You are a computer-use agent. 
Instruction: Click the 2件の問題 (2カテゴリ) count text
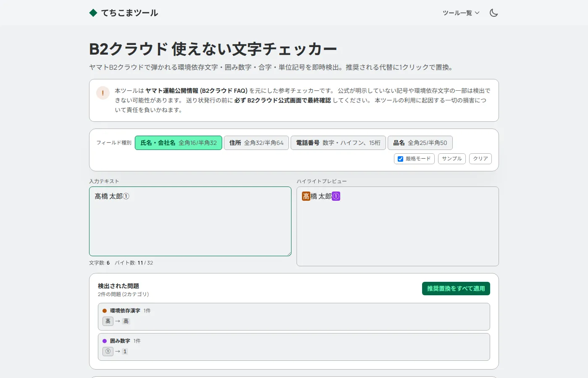pyautogui.click(x=123, y=294)
